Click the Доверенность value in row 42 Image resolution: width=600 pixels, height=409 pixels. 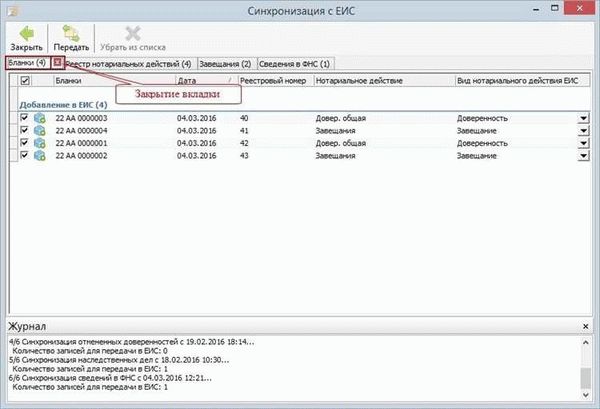[482, 143]
